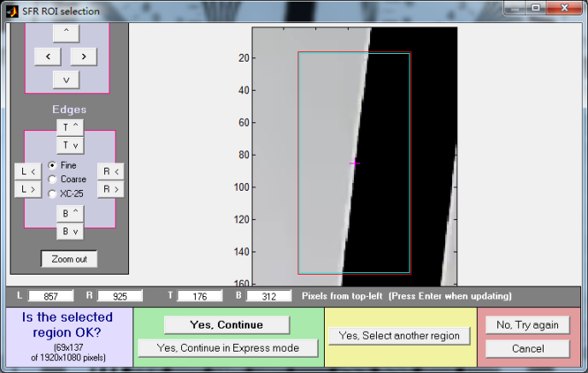Choose Yes, Select another region
Screen dimensions: 588x373
point(399,335)
